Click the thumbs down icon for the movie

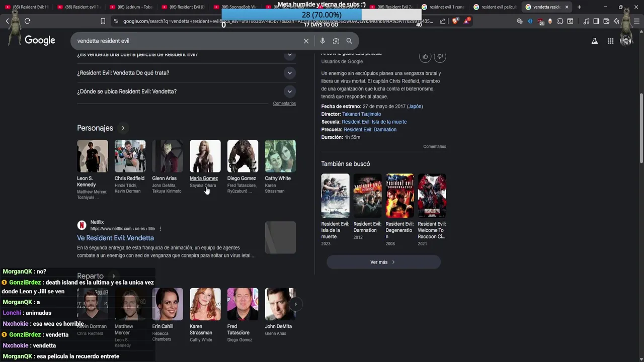pyautogui.click(x=440, y=57)
